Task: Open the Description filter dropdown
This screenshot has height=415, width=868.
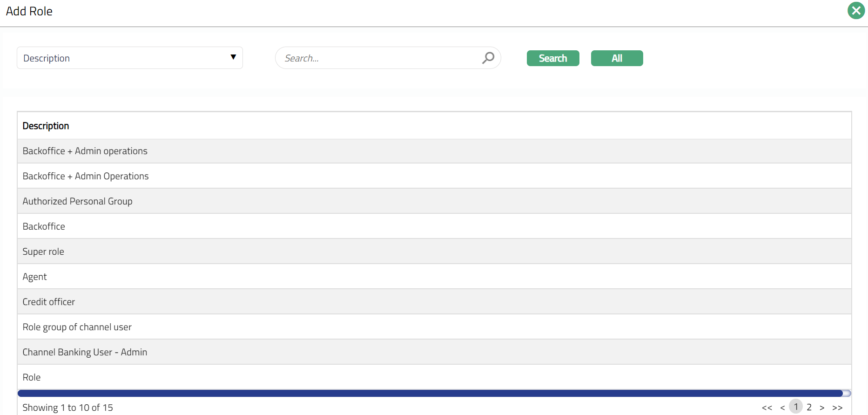Action: point(129,58)
